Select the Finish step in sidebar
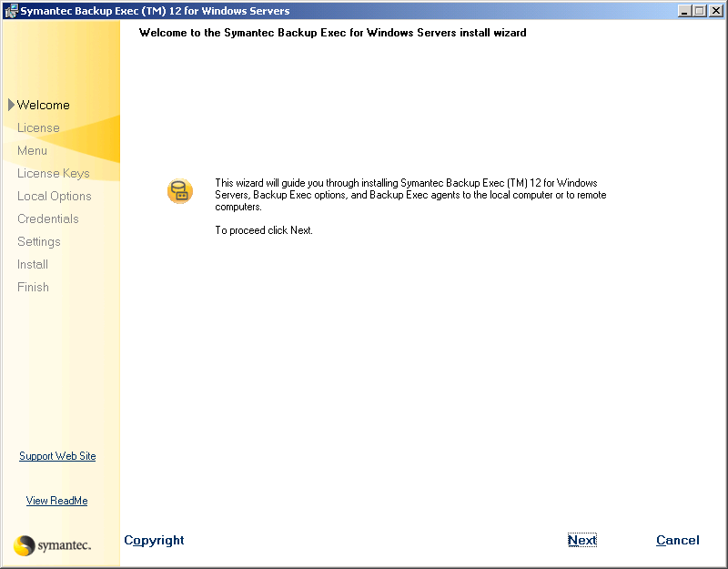 coord(33,287)
